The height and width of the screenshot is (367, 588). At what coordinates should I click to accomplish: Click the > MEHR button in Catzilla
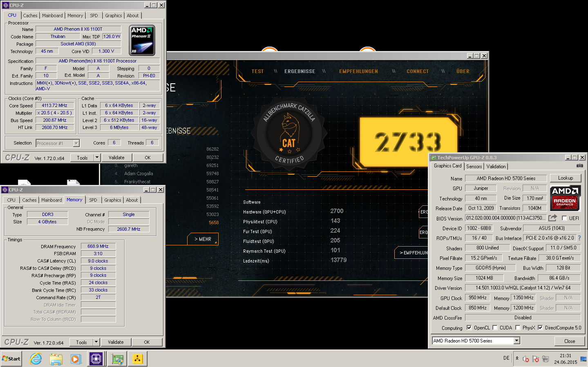click(203, 239)
